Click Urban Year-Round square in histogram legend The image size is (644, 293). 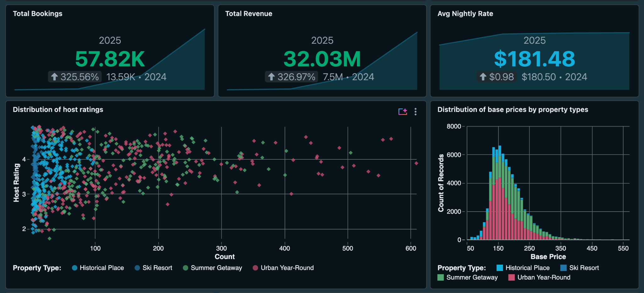[512, 277]
